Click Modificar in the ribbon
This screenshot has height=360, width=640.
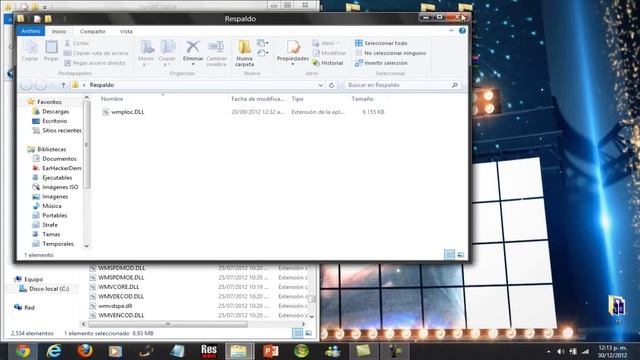[x=329, y=53]
